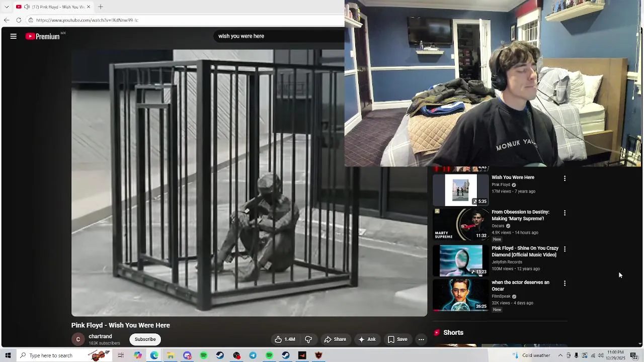Click the browser address bar URL
The width and height of the screenshot is (644, 362).
pos(87,20)
